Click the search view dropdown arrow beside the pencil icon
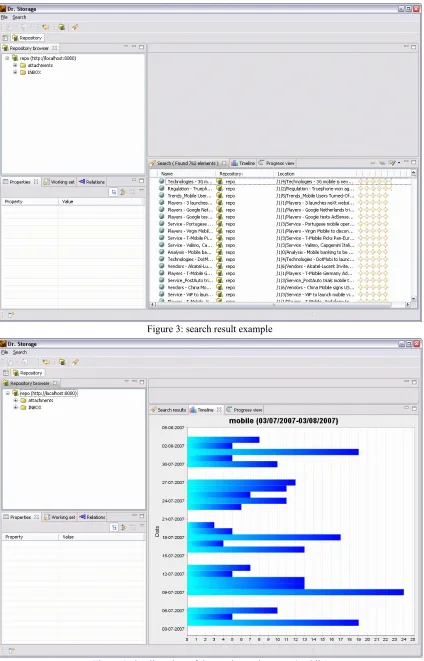The height and width of the screenshot is (661, 424). [399, 163]
